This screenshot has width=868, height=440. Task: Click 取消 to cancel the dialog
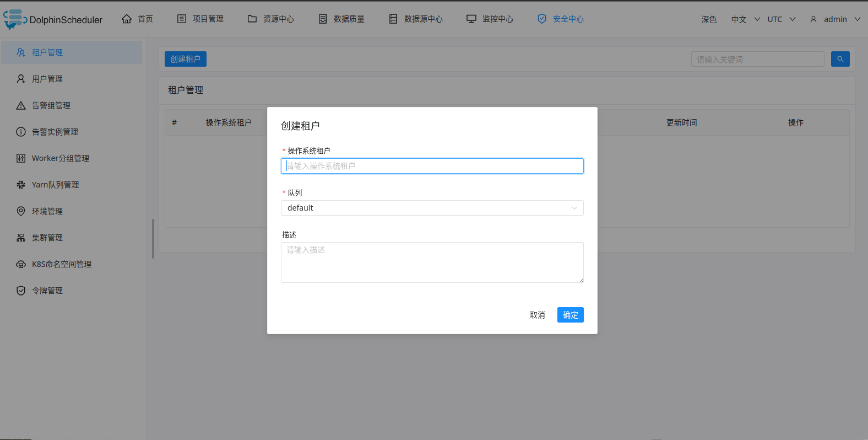click(537, 315)
